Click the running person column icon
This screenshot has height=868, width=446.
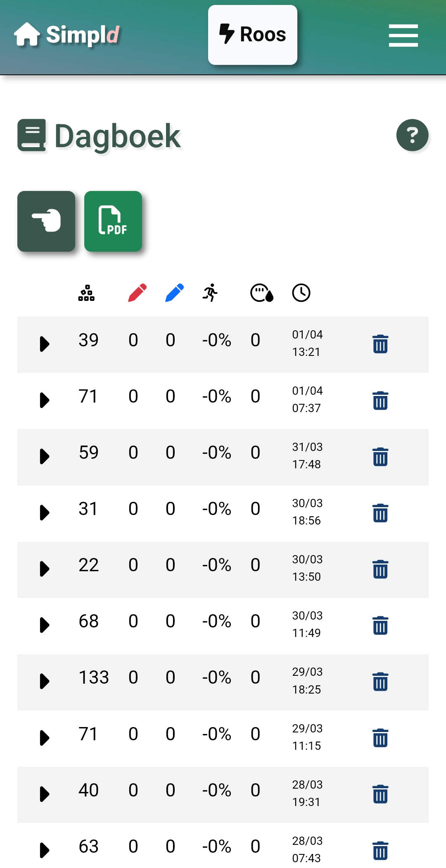pyautogui.click(x=210, y=293)
